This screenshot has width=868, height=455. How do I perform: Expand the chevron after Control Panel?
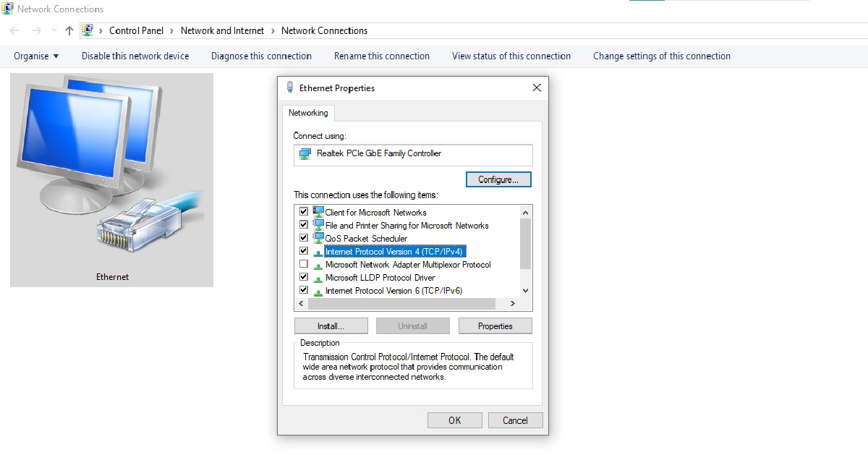point(171,30)
